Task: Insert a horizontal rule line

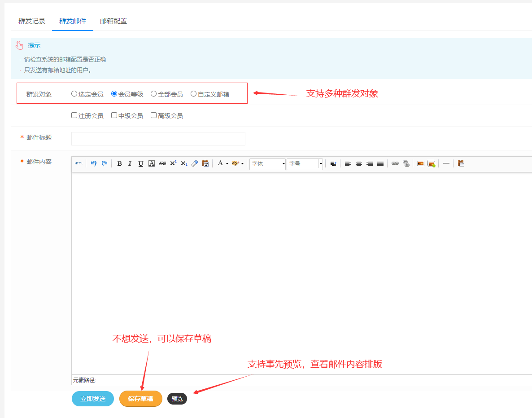Action: coord(446,164)
